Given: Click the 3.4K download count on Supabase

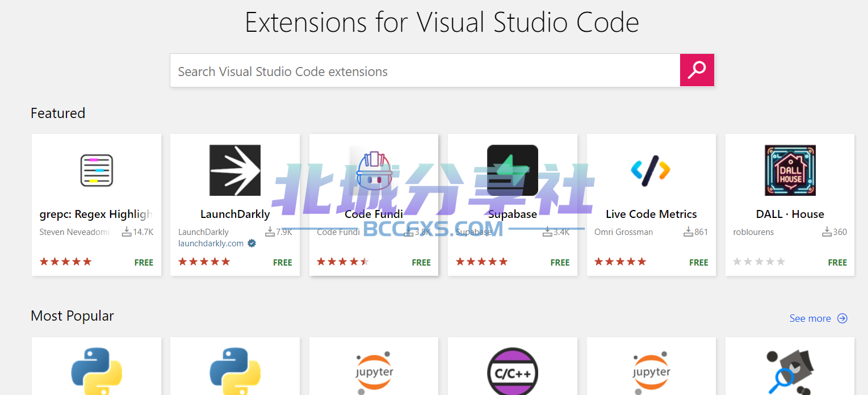Looking at the screenshot, I should pos(561,232).
